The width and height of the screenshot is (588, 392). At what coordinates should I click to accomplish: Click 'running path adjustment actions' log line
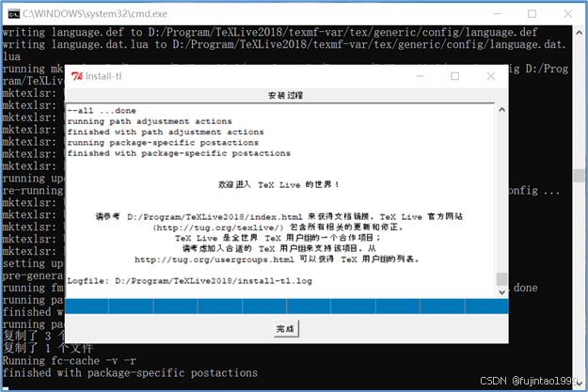click(x=150, y=121)
